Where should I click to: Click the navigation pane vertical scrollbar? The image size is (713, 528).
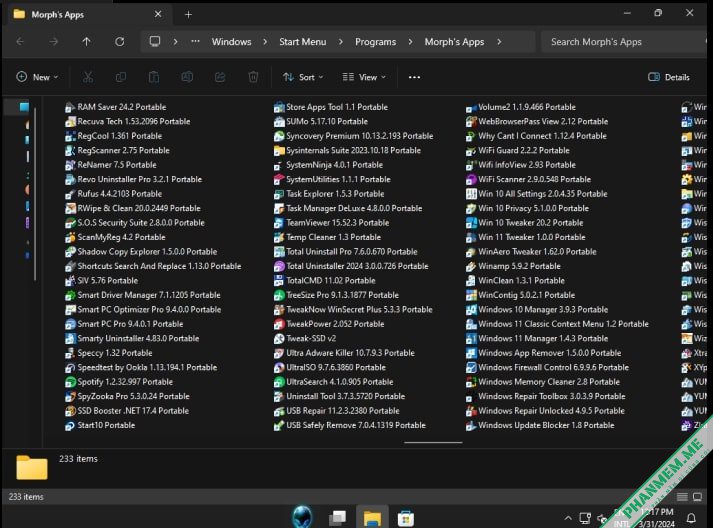35,195
